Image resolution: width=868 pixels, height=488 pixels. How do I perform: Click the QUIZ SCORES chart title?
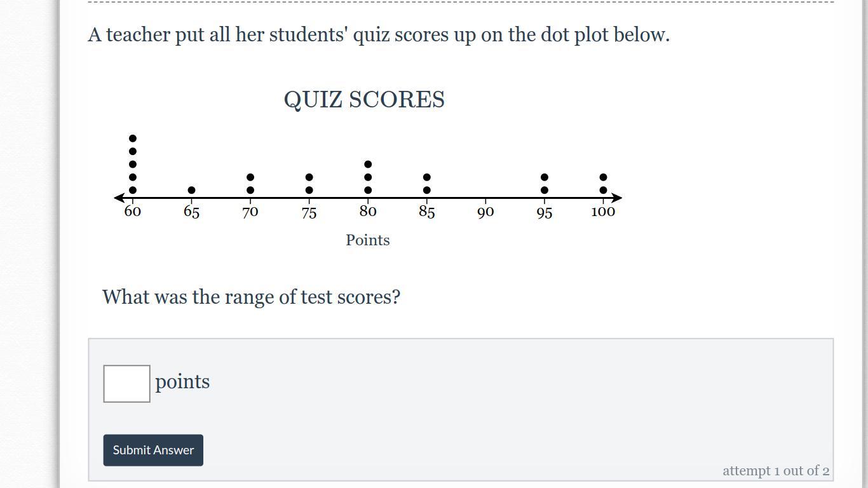364,100
